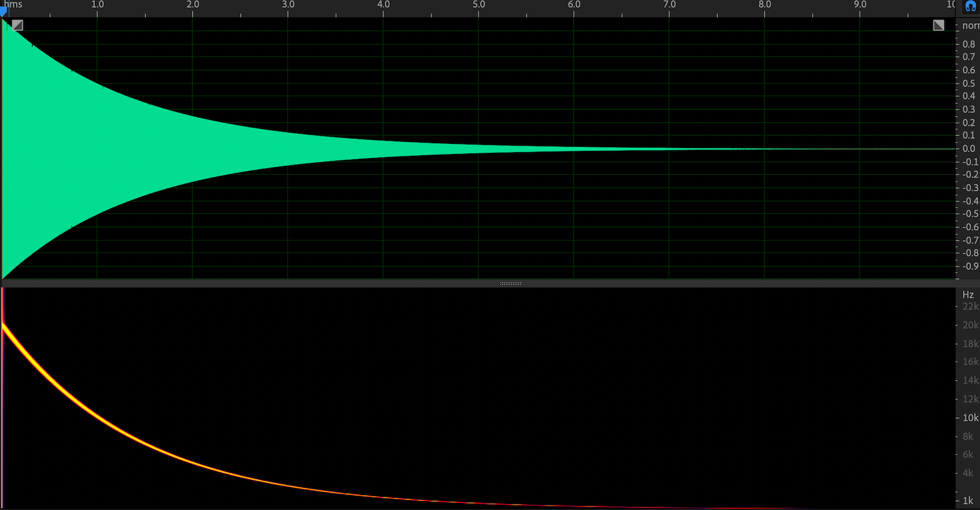Toggle the snapping magnet icon

[971, 7]
